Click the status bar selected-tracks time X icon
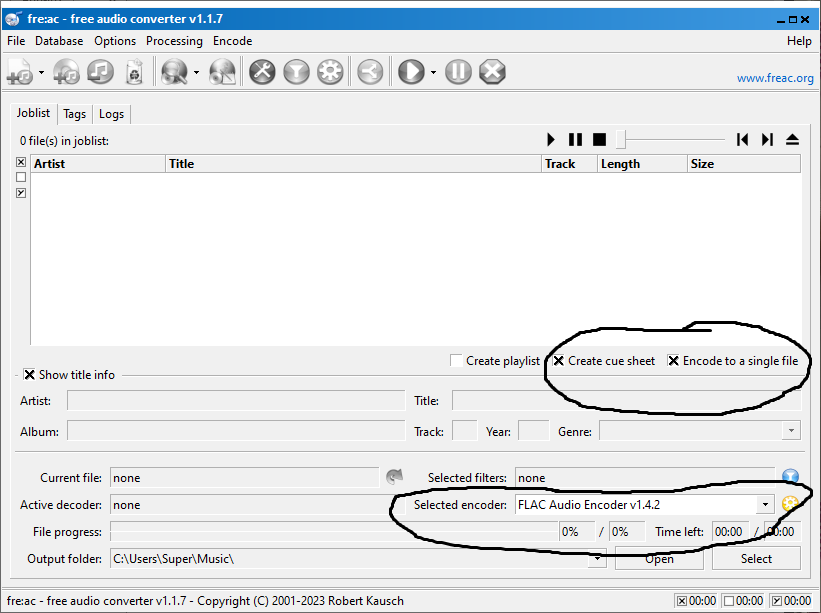Image resolution: width=821 pixels, height=613 pixels. [682, 601]
